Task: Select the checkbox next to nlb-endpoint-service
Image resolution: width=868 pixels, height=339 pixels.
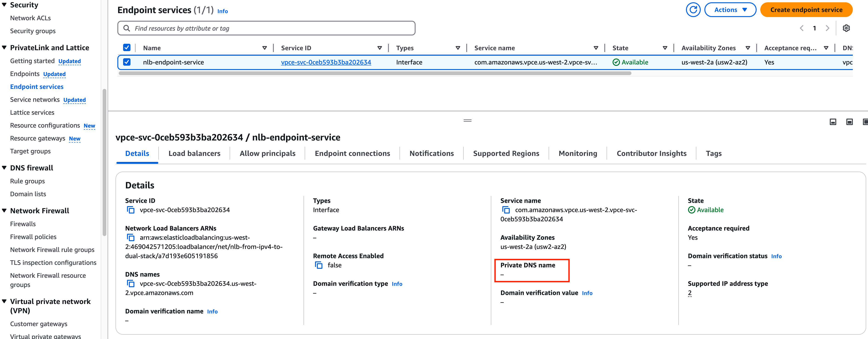Action: 126,62
